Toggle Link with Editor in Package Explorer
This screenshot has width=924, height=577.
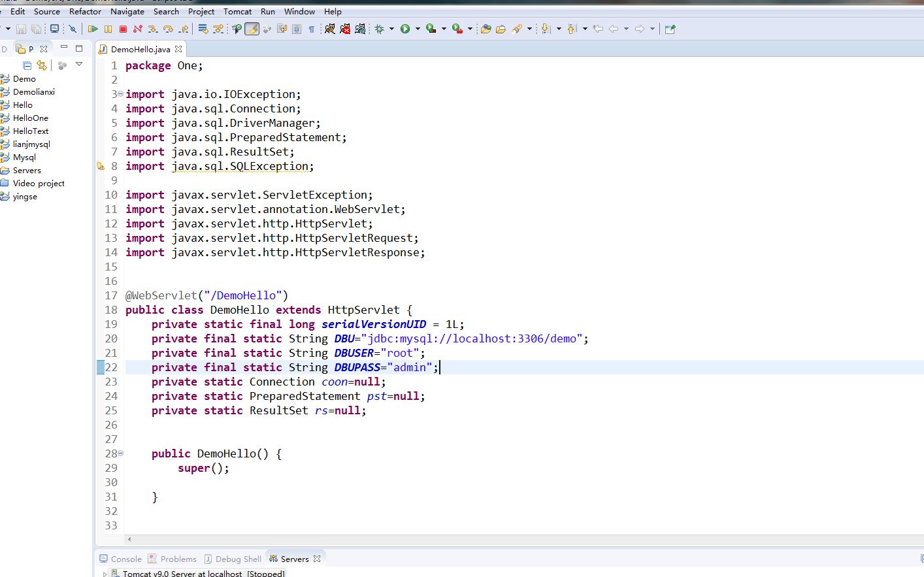(x=42, y=65)
